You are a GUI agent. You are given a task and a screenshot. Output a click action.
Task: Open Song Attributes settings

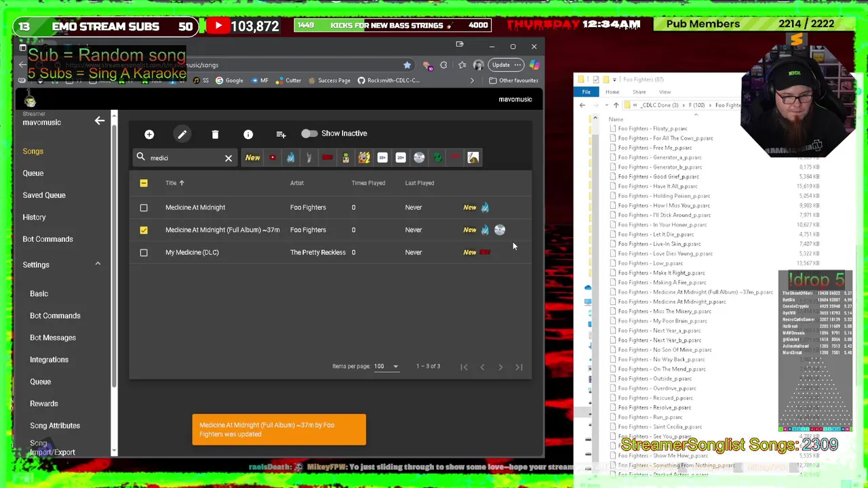tap(55, 426)
